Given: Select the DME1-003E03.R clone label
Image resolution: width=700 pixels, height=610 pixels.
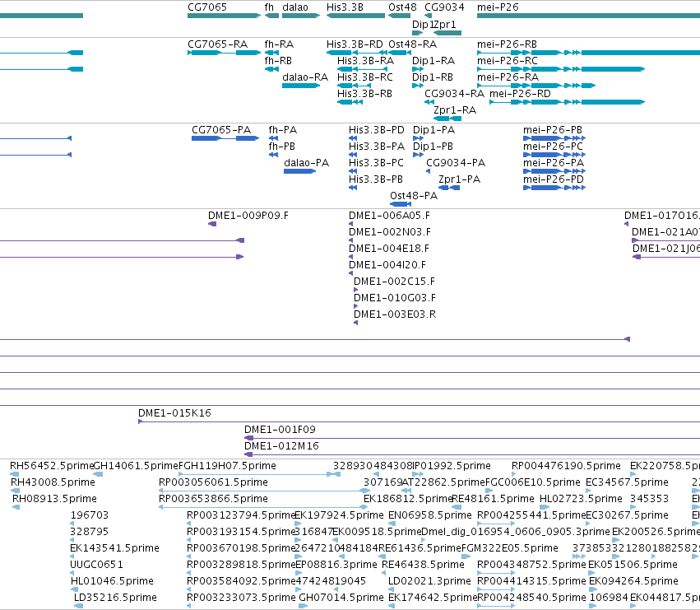Looking at the screenshot, I should (395, 315).
